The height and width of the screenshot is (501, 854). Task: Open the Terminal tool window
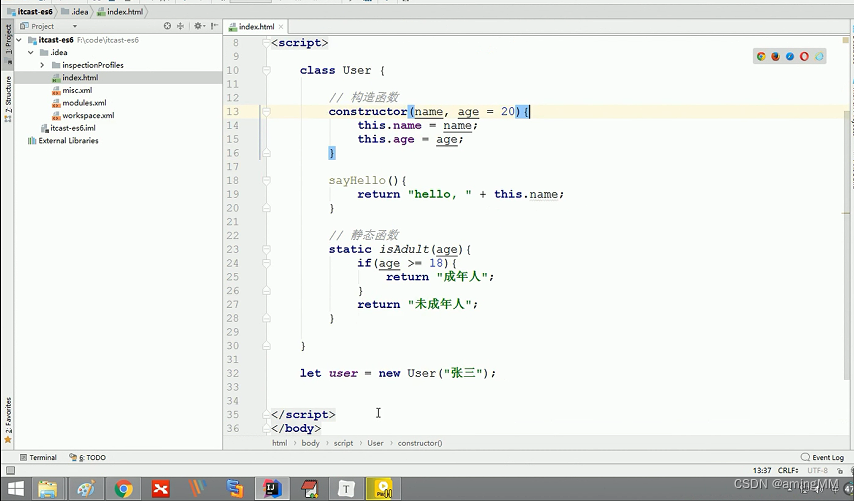(38, 457)
